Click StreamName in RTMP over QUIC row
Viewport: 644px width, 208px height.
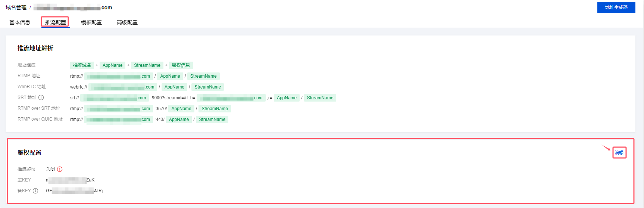[x=212, y=119]
